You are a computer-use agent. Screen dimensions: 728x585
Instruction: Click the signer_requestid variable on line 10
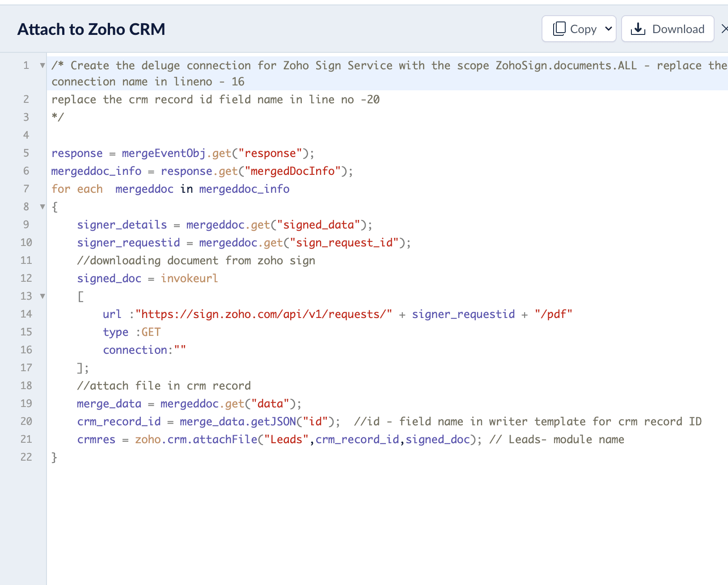point(129,243)
